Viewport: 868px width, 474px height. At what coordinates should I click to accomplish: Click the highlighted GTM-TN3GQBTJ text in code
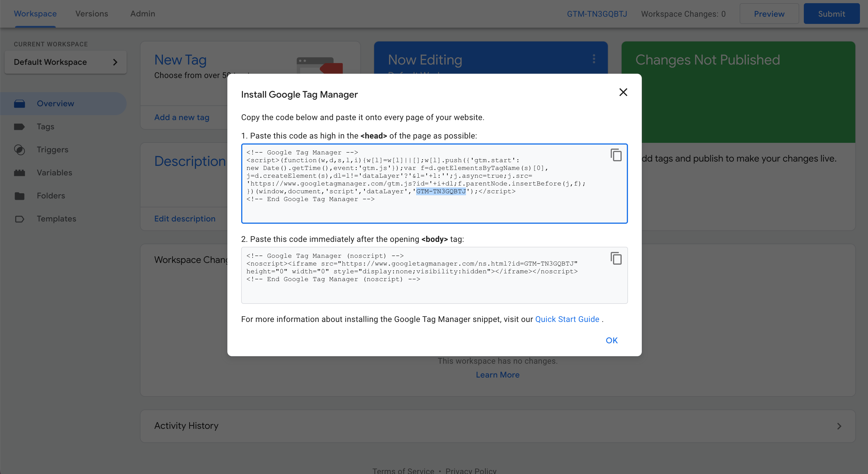[441, 191]
